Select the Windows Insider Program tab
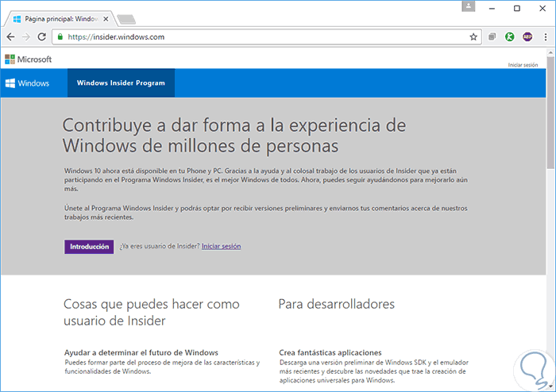Viewport: 556px width, 392px height. (121, 83)
